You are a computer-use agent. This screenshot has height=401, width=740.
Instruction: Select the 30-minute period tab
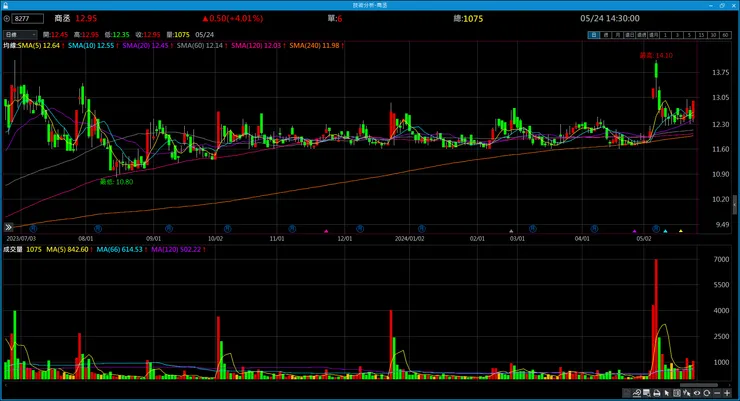pyautogui.click(x=713, y=35)
